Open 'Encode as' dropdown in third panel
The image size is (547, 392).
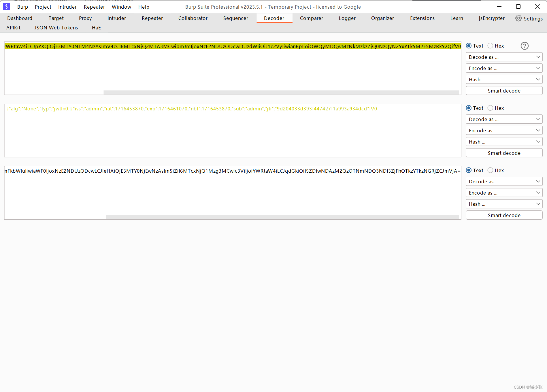pos(504,193)
